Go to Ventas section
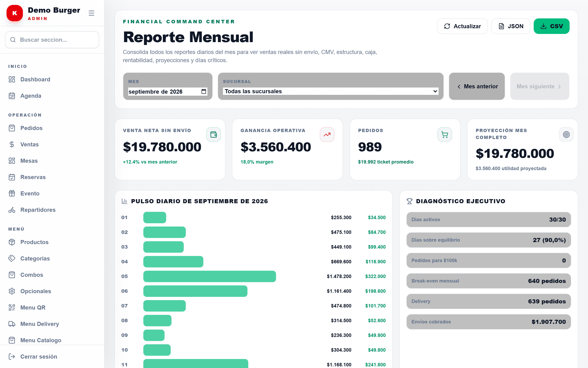 click(52, 144)
